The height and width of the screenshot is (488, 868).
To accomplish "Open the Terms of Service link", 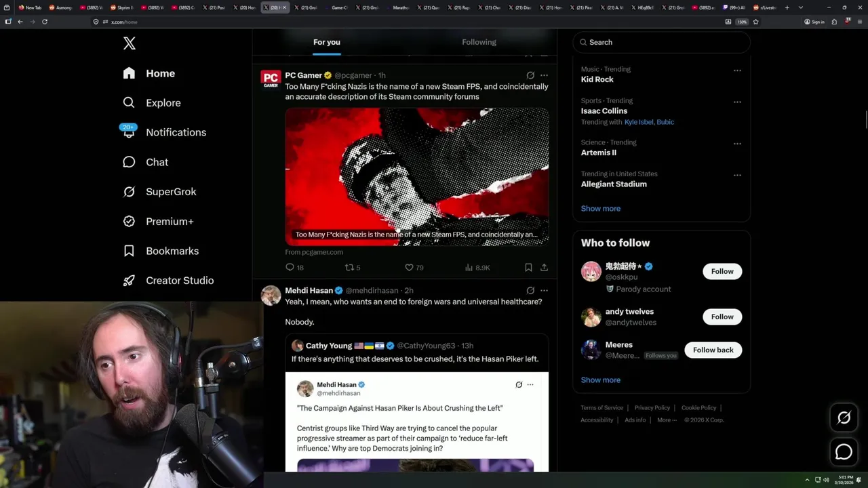I will (602, 408).
